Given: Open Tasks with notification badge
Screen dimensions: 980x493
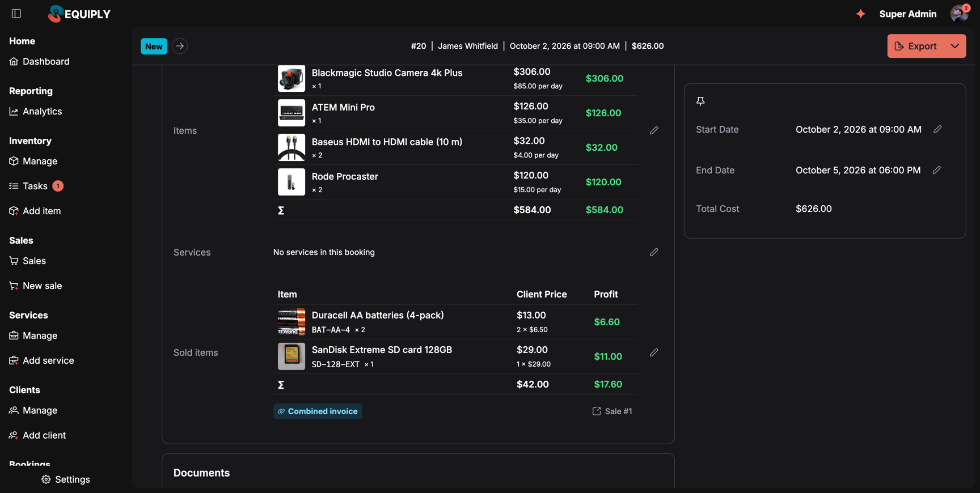Looking at the screenshot, I should pyautogui.click(x=36, y=186).
